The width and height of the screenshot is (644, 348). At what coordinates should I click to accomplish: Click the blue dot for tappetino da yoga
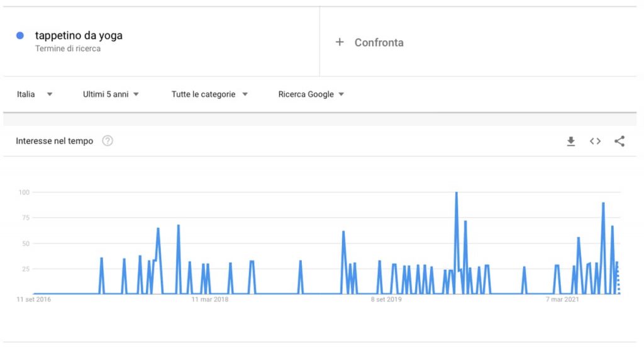20,36
